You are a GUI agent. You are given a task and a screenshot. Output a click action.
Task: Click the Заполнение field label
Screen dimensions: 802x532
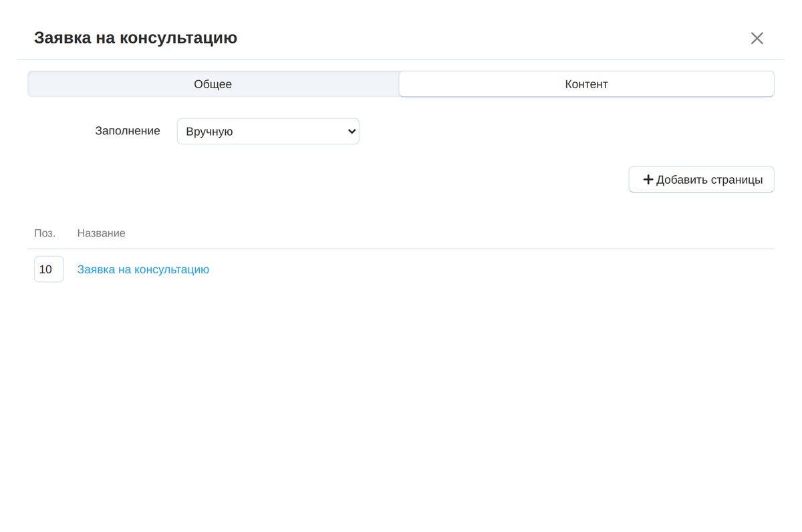pyautogui.click(x=128, y=131)
